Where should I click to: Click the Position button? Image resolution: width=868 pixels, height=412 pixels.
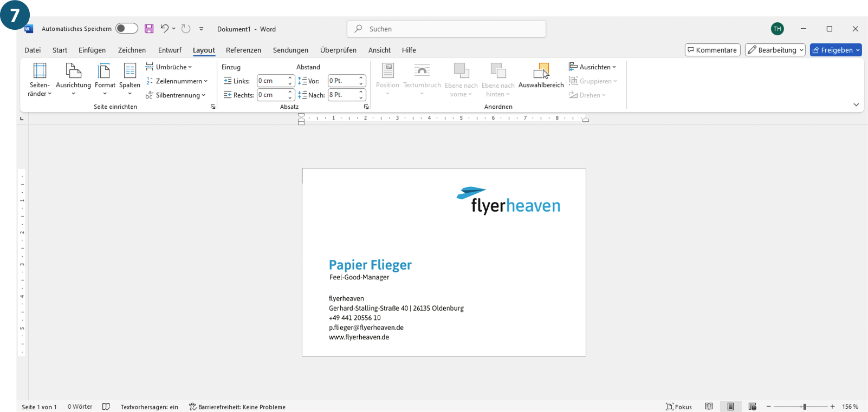[387, 79]
